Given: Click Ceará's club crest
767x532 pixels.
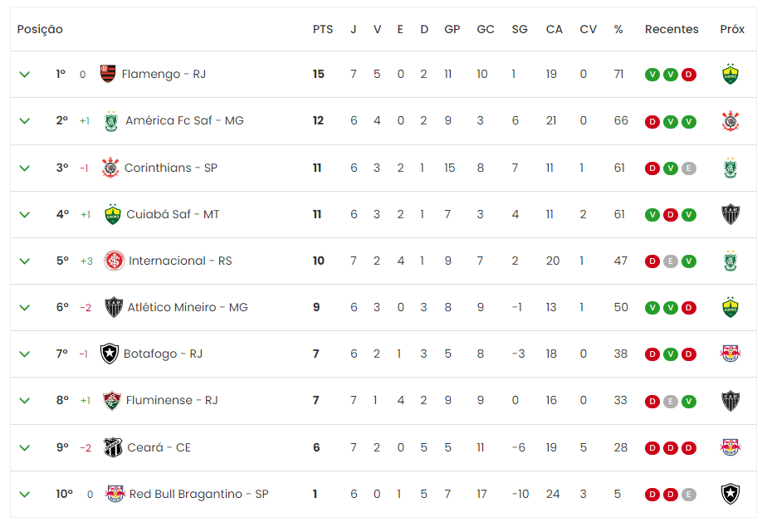Looking at the screenshot, I should (113, 447).
